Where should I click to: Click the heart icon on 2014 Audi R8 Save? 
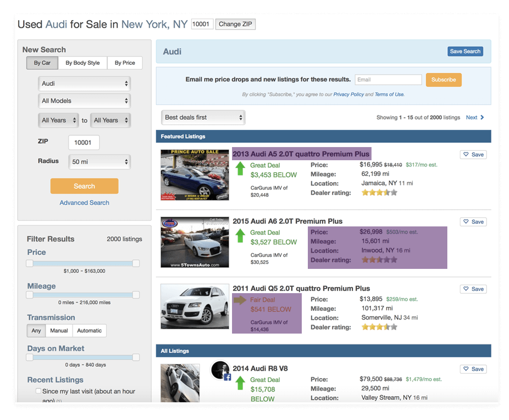(x=466, y=369)
